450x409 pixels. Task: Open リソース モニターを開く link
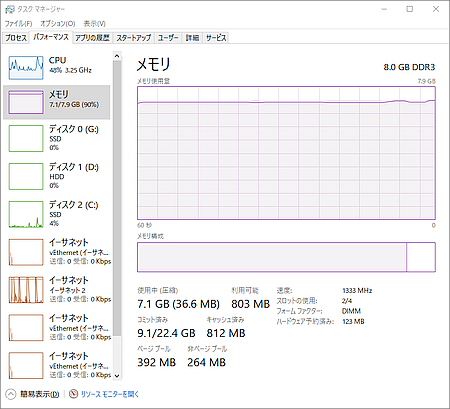[x=110, y=394]
